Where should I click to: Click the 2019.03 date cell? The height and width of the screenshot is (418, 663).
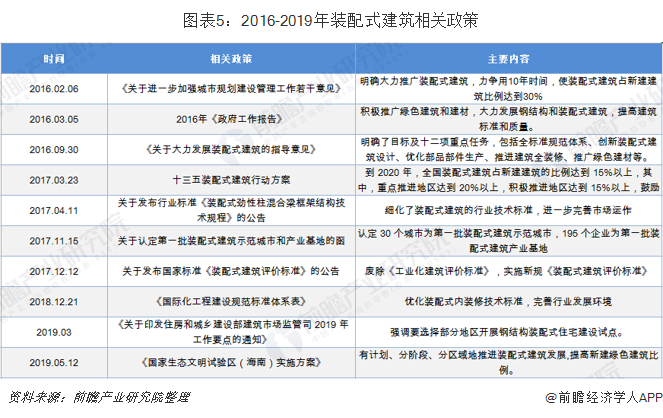click(x=53, y=329)
